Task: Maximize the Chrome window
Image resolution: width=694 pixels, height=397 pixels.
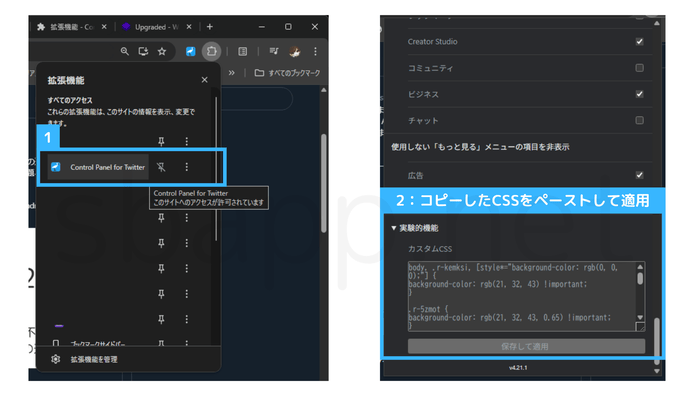Action: click(x=288, y=27)
